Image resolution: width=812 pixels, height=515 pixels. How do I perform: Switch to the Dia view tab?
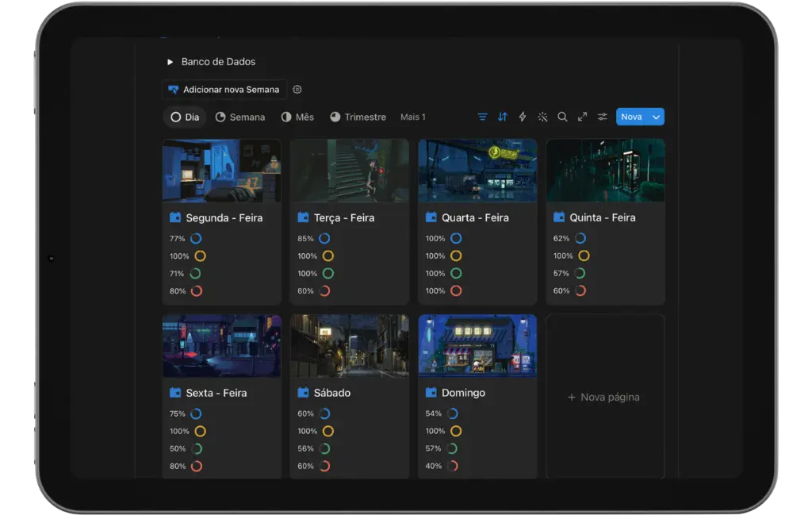(x=185, y=117)
